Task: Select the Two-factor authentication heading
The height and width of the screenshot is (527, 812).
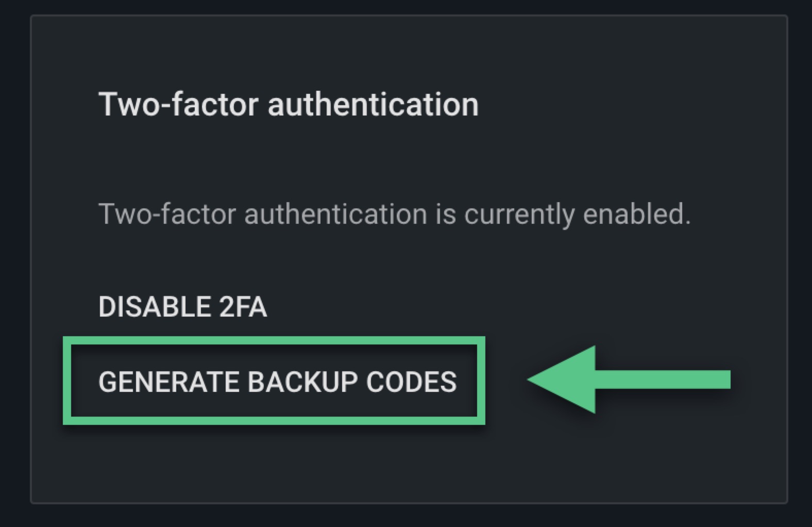Action: [x=289, y=104]
